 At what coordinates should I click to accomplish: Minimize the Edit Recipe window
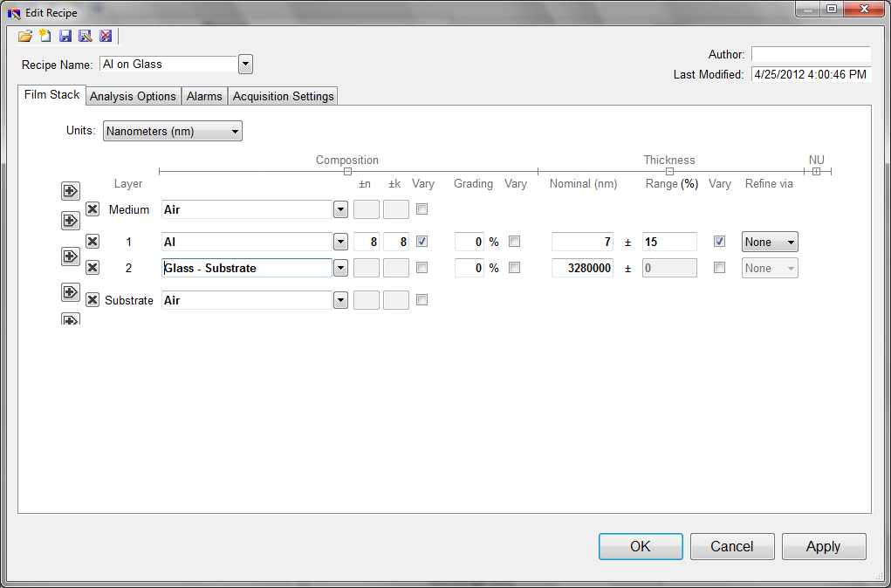point(809,9)
